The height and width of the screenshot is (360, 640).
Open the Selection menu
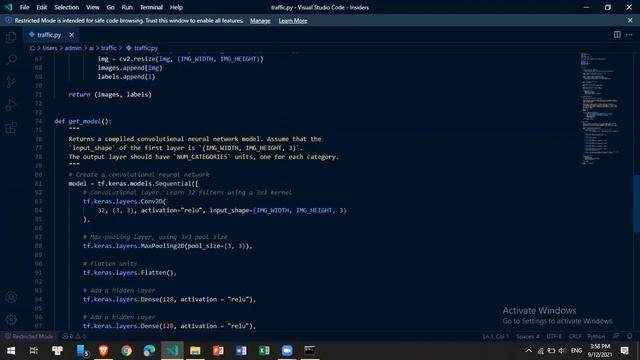tap(67, 7)
